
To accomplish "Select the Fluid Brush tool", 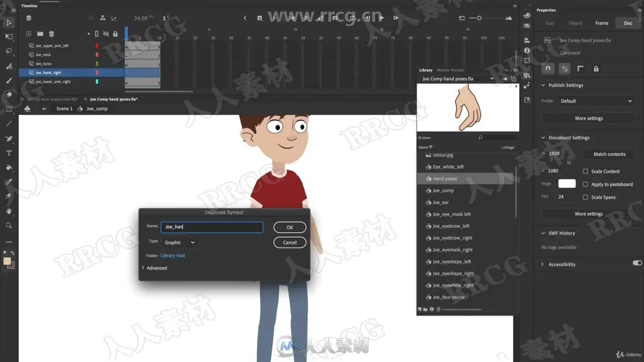I will coord(9,66).
